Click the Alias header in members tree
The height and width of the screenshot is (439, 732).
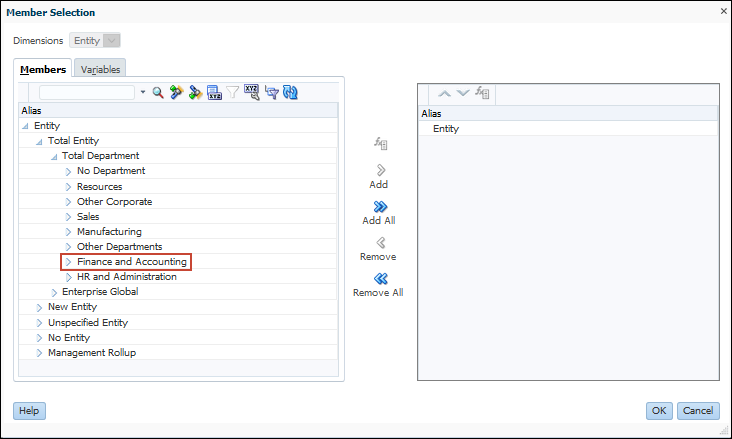[31, 111]
